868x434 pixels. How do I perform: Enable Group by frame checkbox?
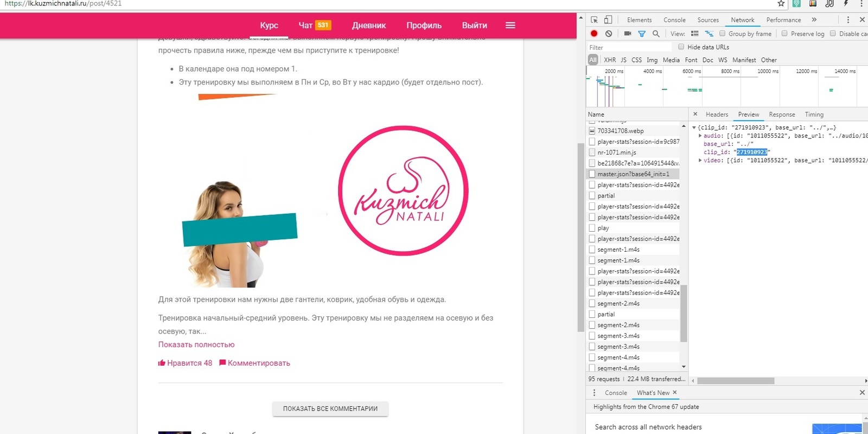[723, 34]
